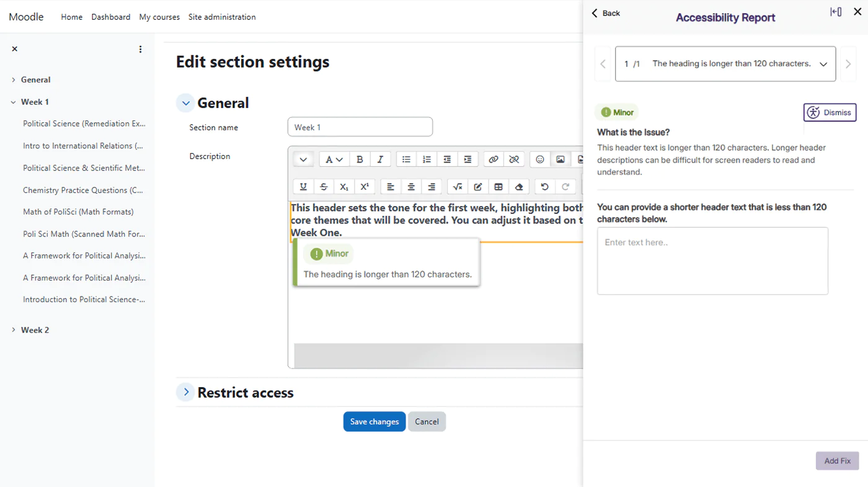868x487 pixels.
Task: Click the clear formatting eraser icon
Action: point(519,187)
